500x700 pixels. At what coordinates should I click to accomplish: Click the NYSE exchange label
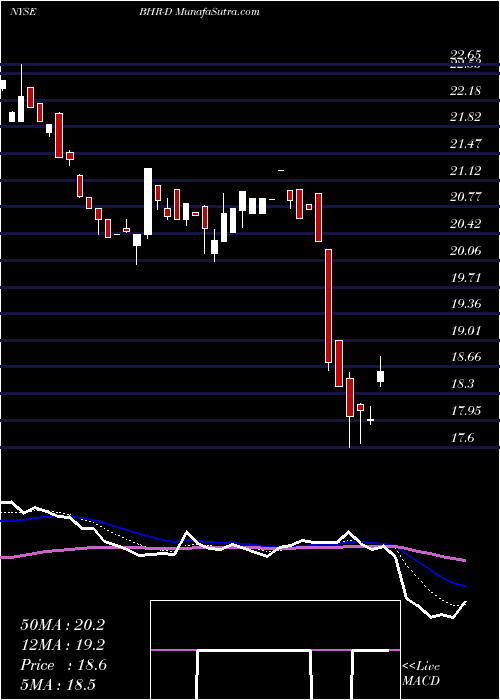click(23, 12)
